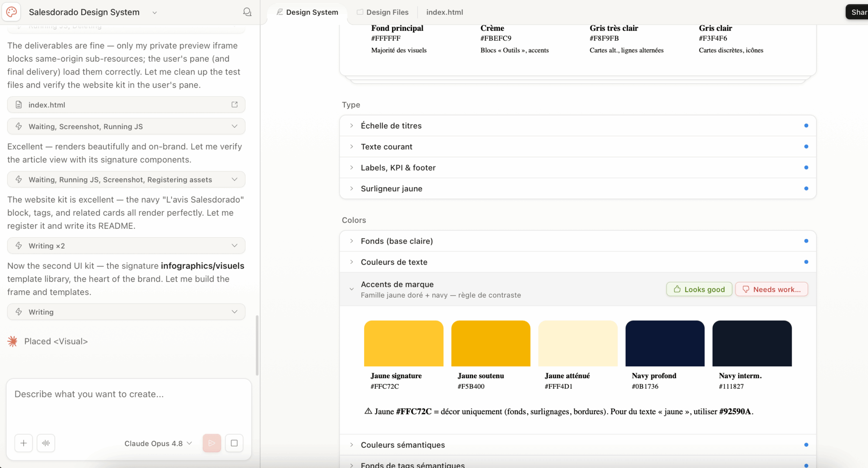Click the Share button

(857, 12)
